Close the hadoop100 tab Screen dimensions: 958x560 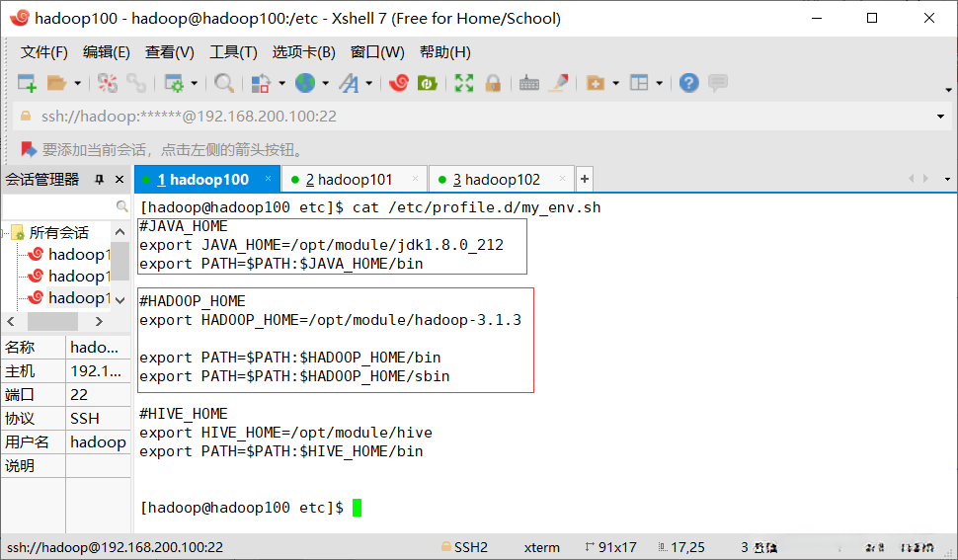click(x=269, y=179)
